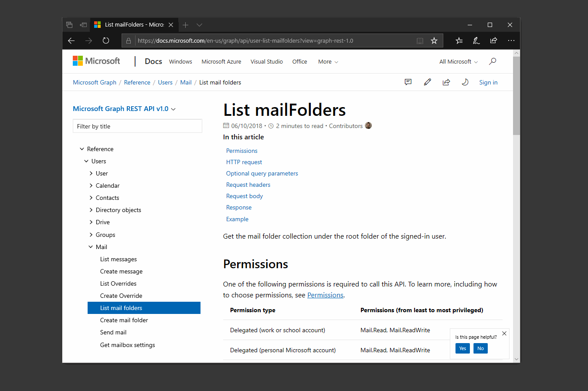Click the contributor avatar
Image resolution: width=588 pixels, height=391 pixels.
point(368,125)
